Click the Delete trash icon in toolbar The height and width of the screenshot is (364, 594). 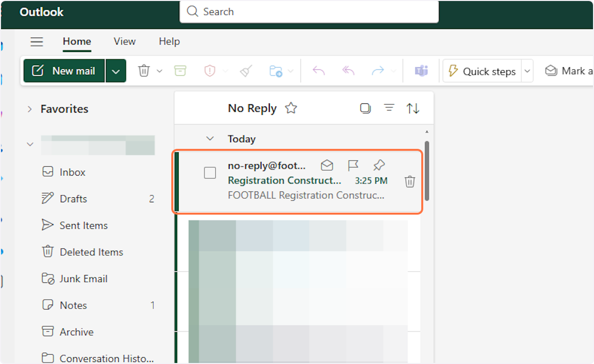[144, 71]
